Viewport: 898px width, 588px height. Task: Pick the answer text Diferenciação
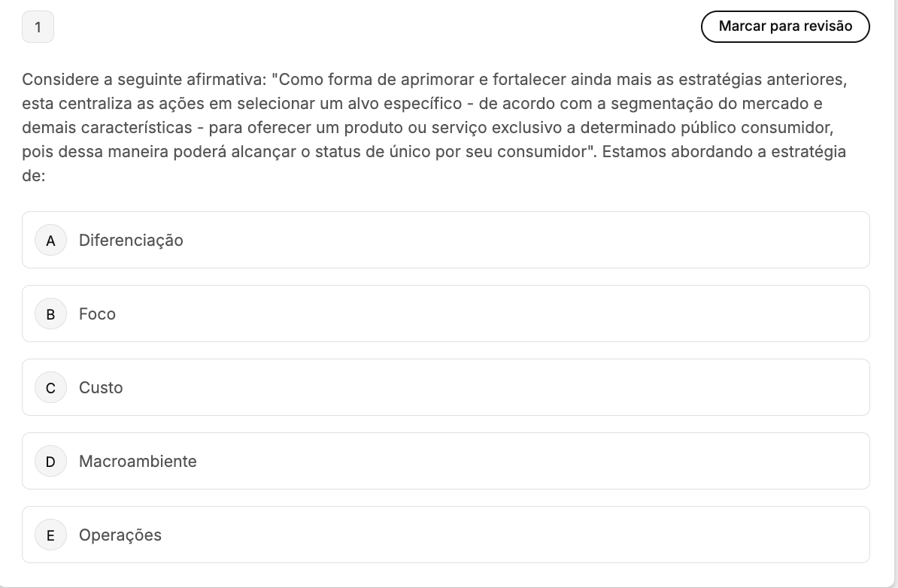tap(131, 241)
